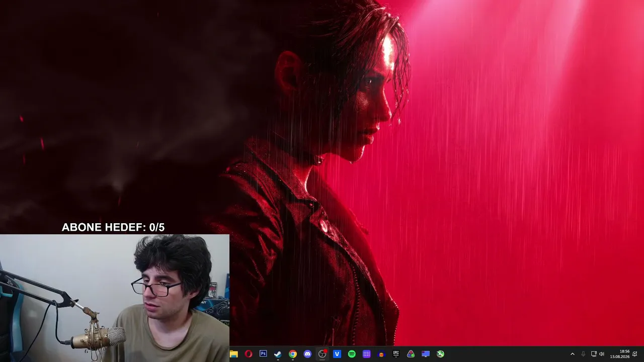Screen dimensions: 644x362
Task: Open the blue V app taskbar icon
Action: (x=337, y=354)
